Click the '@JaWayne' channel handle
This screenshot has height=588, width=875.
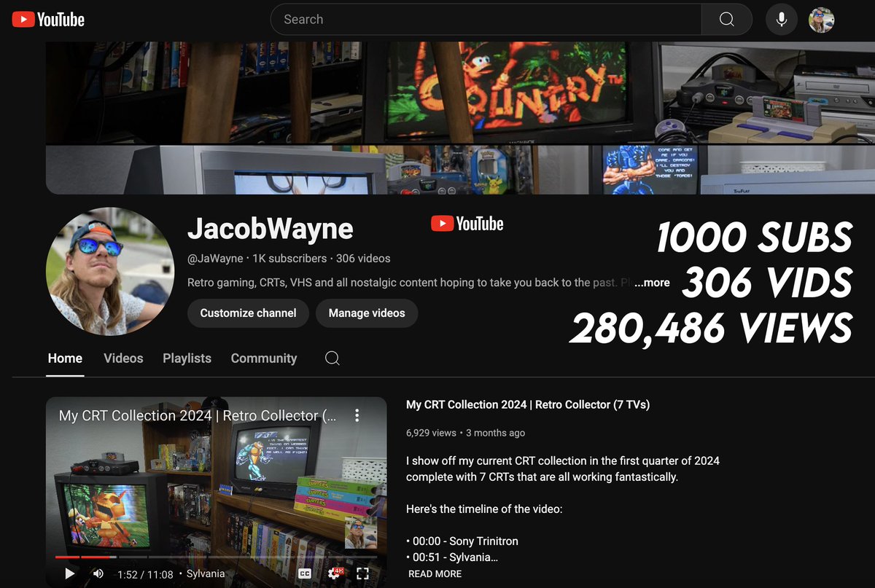[215, 259]
